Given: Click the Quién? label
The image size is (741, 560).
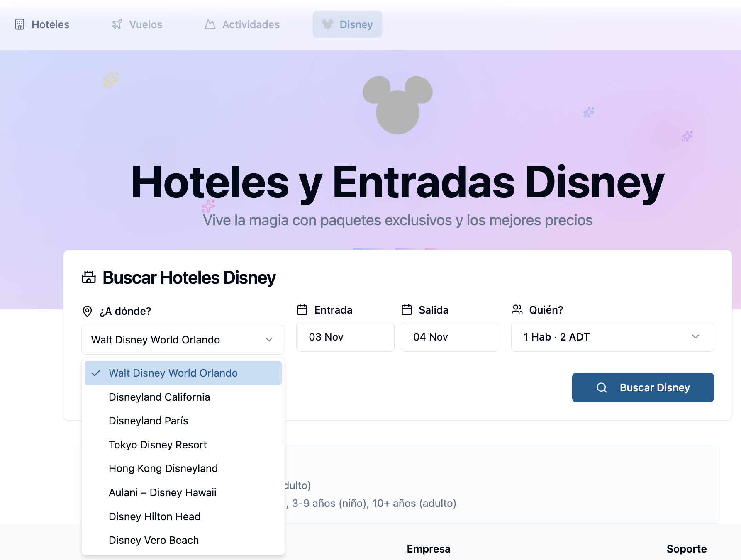Looking at the screenshot, I should 546,310.
